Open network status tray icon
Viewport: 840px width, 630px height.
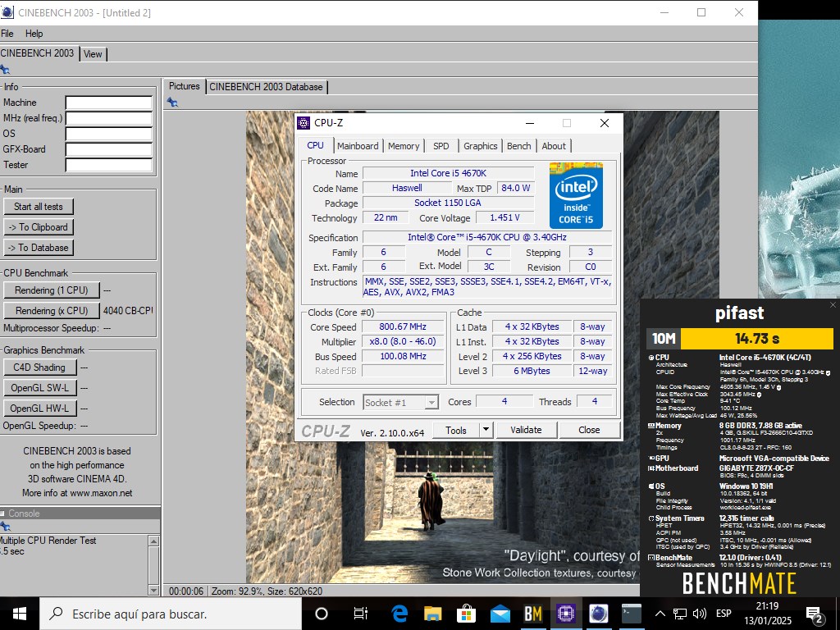[680, 614]
